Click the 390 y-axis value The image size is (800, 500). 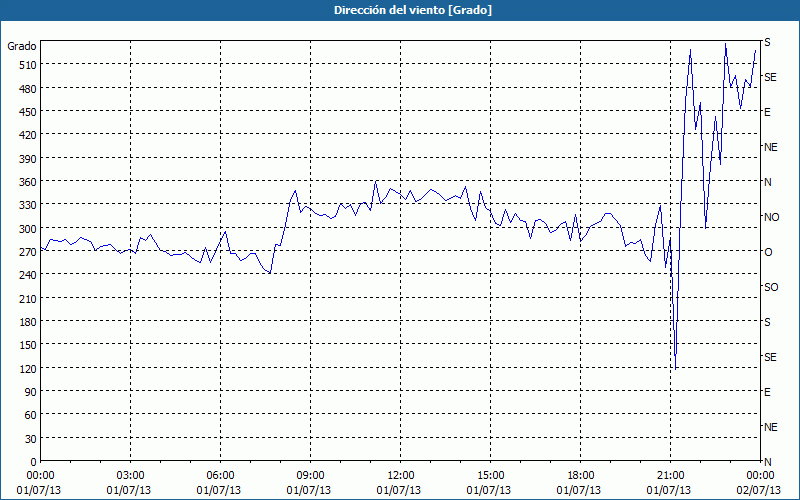pos(29,159)
